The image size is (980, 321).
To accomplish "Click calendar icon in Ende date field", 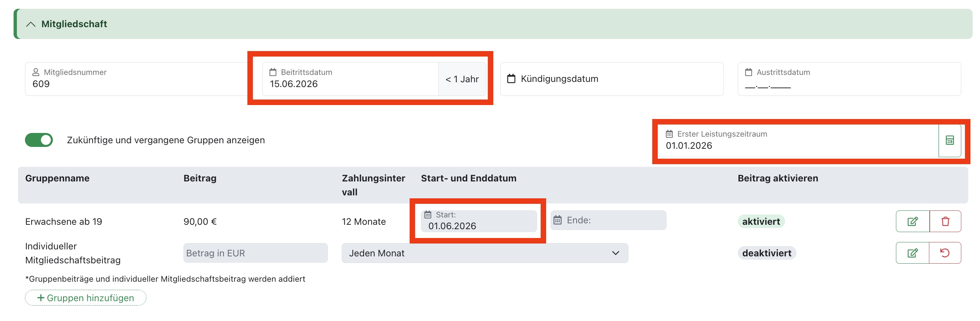I will 557,220.
